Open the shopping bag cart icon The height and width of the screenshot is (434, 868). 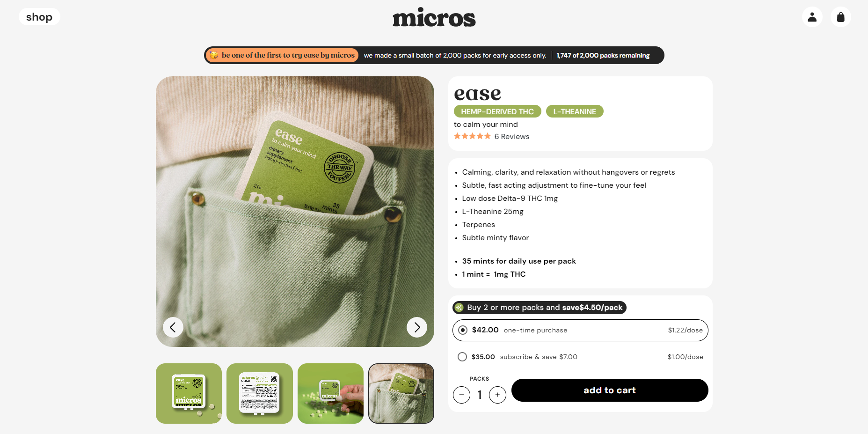[x=841, y=17]
